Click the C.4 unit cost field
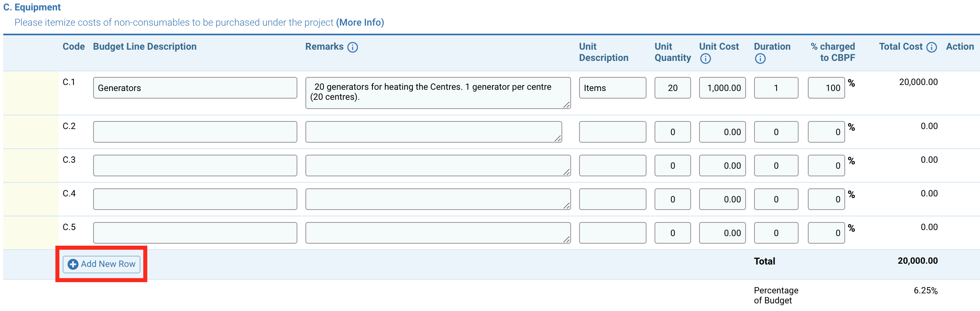 722,199
